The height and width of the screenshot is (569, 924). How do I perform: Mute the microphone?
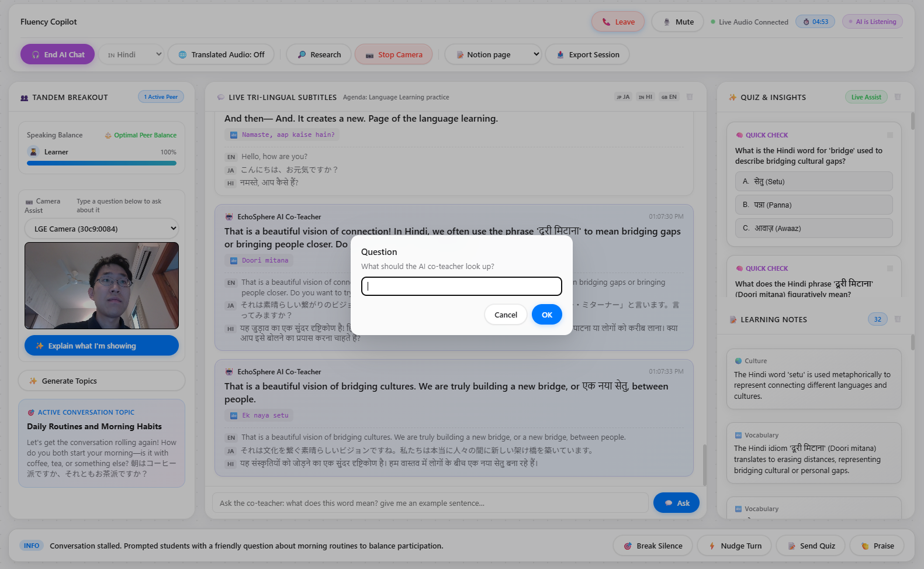point(677,22)
